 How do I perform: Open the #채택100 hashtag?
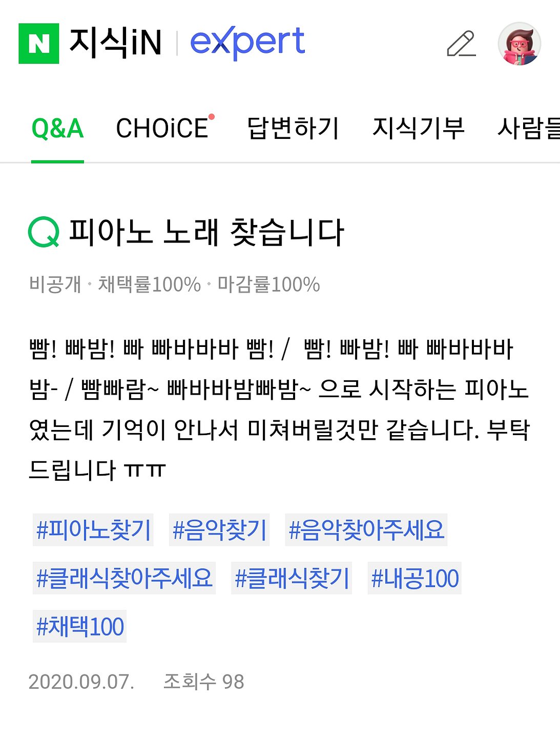[79, 626]
